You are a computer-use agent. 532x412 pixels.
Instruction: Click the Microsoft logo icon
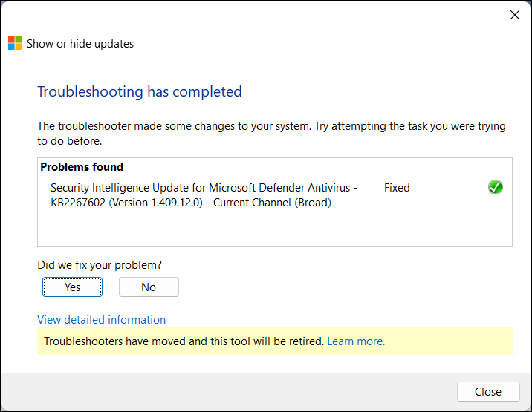(x=15, y=43)
